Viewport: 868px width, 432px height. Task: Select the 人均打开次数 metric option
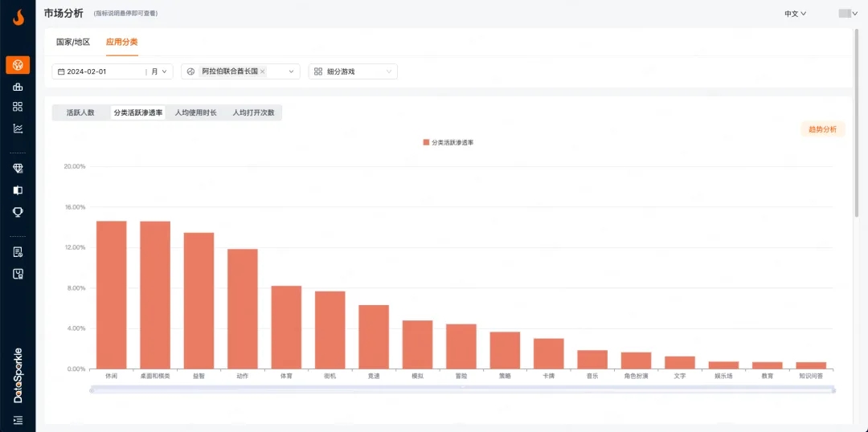(253, 113)
